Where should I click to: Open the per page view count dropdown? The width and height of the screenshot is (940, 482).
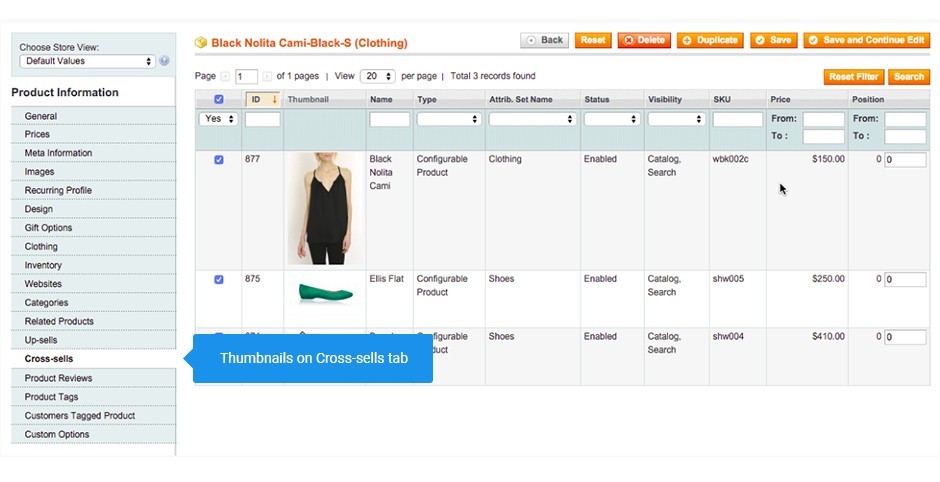click(x=378, y=76)
